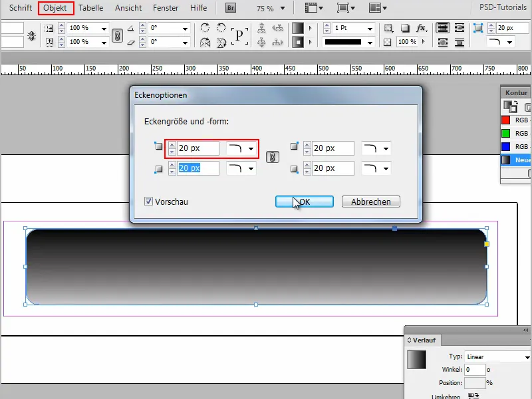
Task: Click the screen mode icon in the application bar
Action: coord(342,8)
